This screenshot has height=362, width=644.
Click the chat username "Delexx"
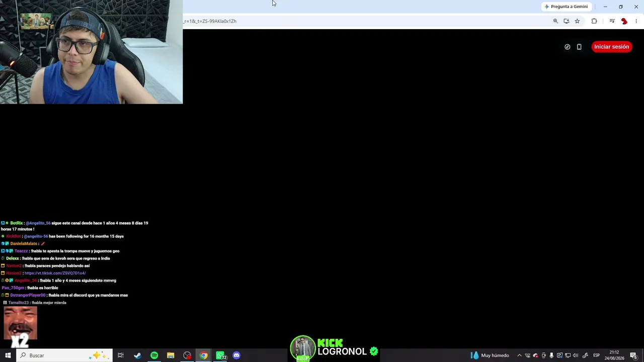point(13,258)
